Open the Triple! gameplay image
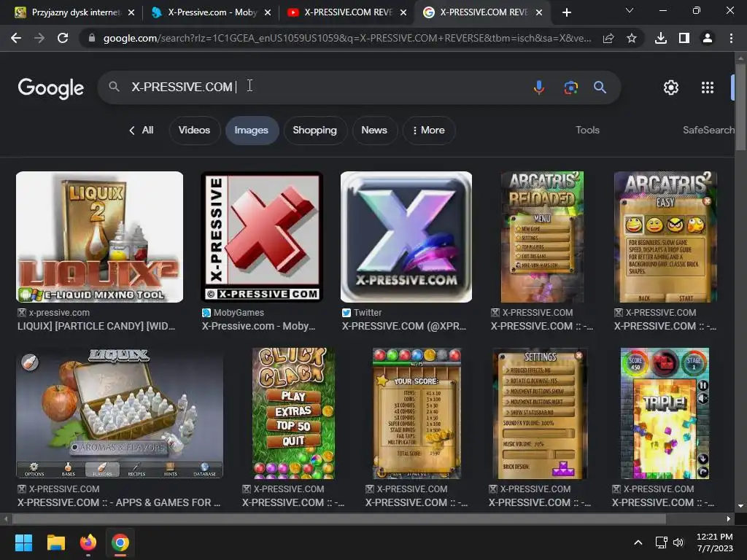Image resolution: width=747 pixels, height=560 pixels. tap(665, 413)
